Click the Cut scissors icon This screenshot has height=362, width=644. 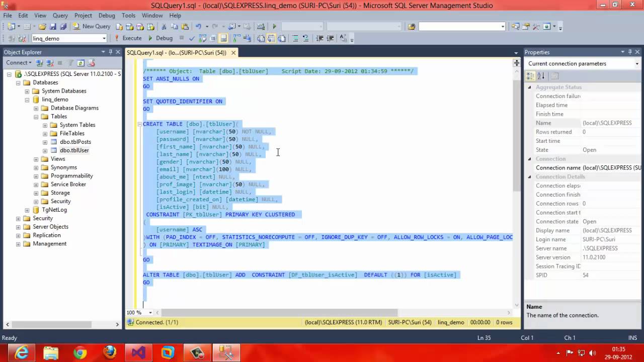[x=164, y=26]
